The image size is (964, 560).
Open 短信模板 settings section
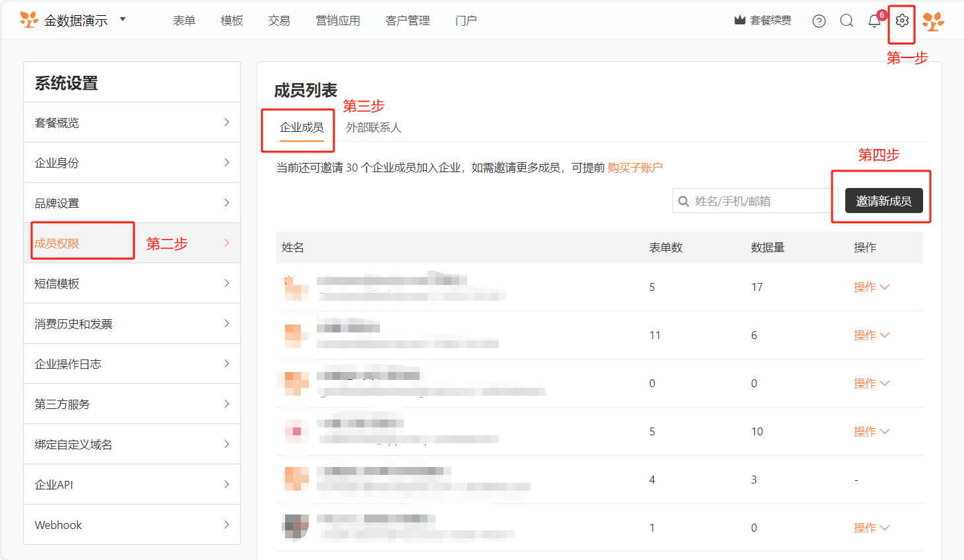132,284
